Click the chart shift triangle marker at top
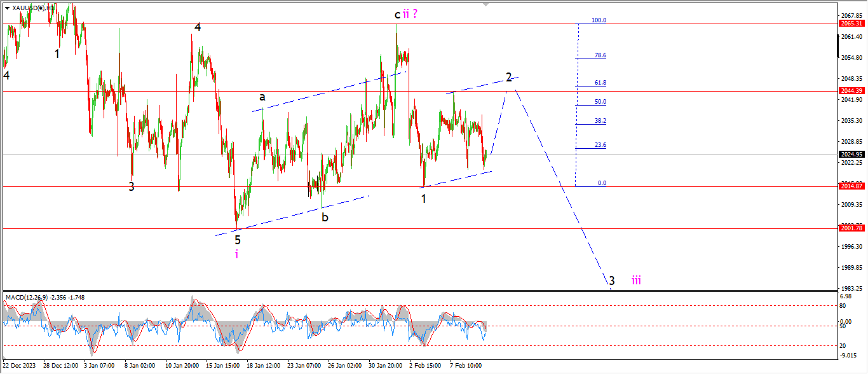868x374 pixels. (x=487, y=4)
